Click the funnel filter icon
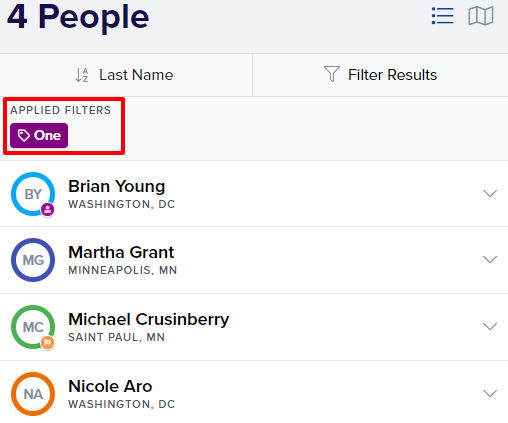The width and height of the screenshot is (508, 423). [x=332, y=74]
